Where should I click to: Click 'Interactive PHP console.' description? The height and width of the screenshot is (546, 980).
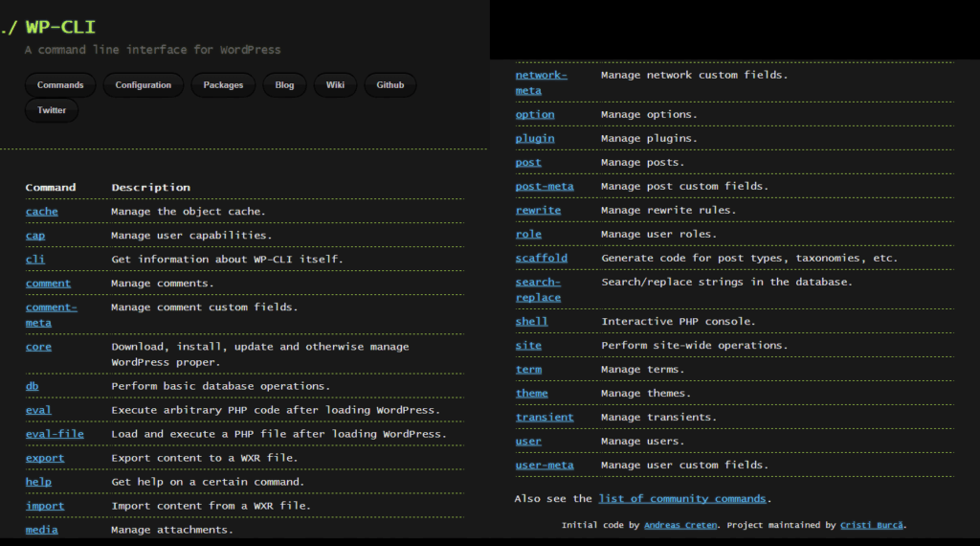point(679,322)
